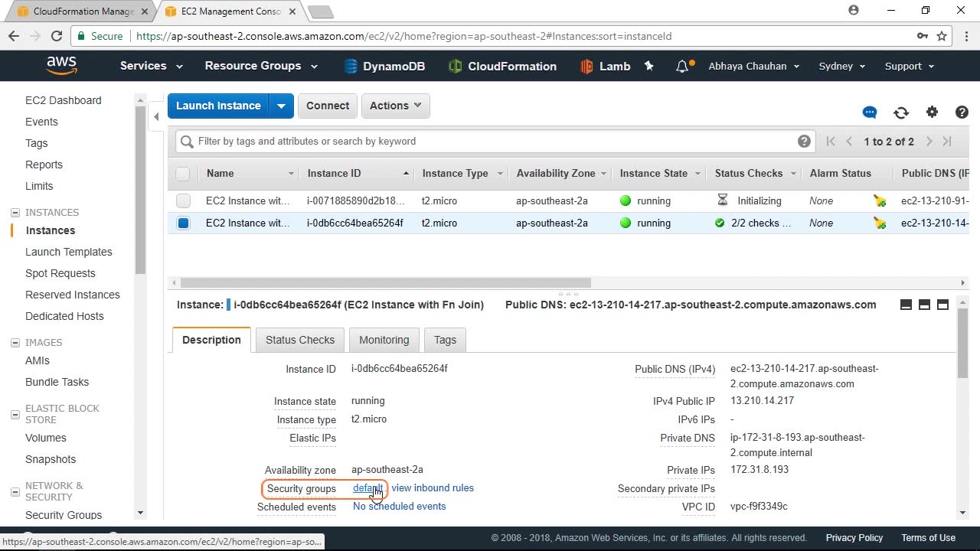Screen dimensions: 980x551
Task: Click the pin shortcuts icon
Action: (649, 66)
